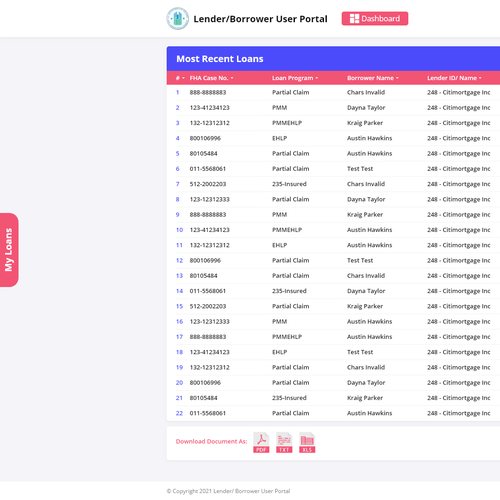This screenshot has width=500, height=500.
Task: Open loan row number 4 link
Action: (178, 138)
